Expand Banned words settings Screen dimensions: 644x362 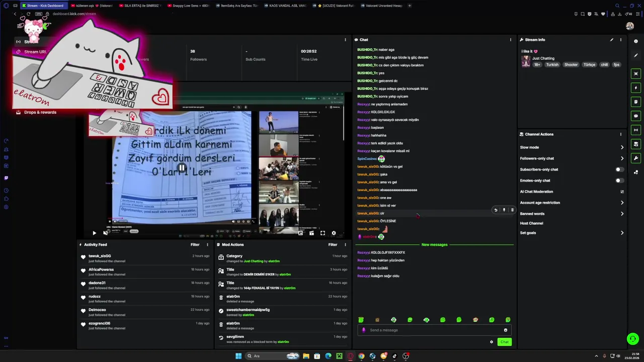(x=622, y=214)
